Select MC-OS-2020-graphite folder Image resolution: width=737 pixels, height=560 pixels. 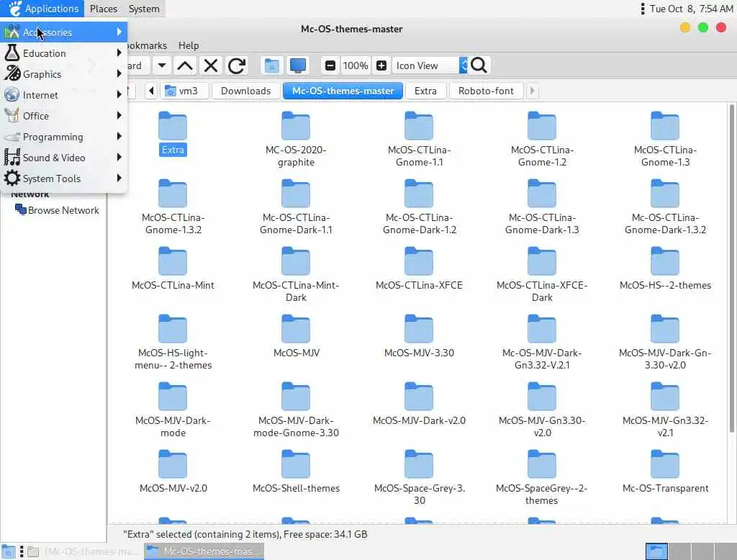point(296,125)
